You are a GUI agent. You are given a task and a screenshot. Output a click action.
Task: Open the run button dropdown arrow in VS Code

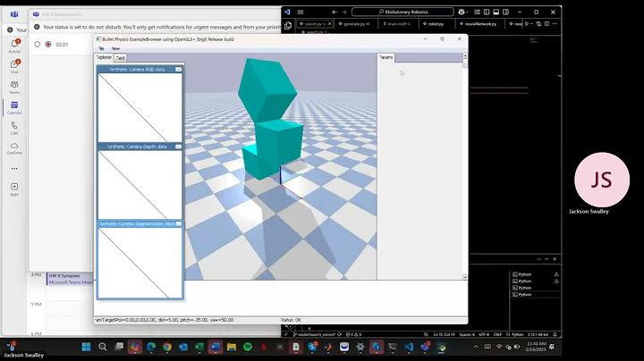532,24
